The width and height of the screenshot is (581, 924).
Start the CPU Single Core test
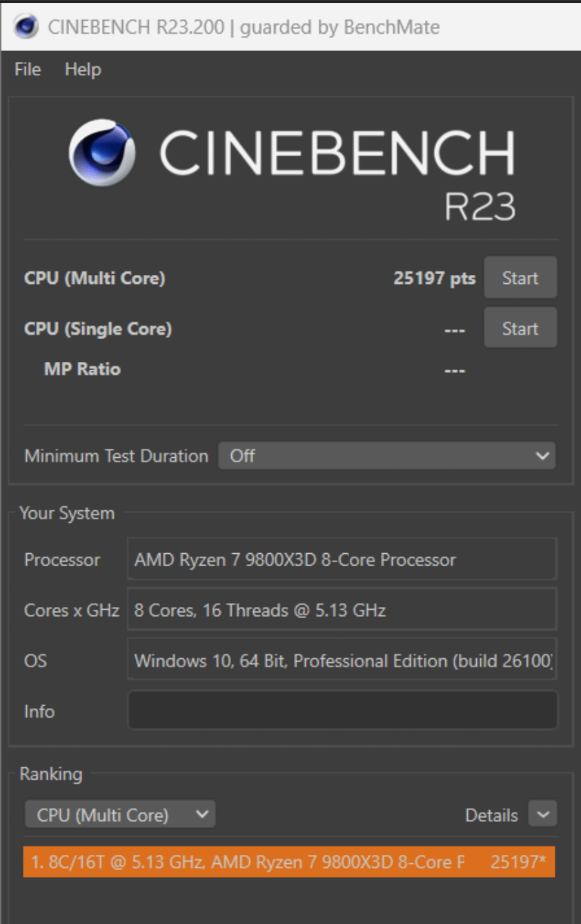pos(520,328)
